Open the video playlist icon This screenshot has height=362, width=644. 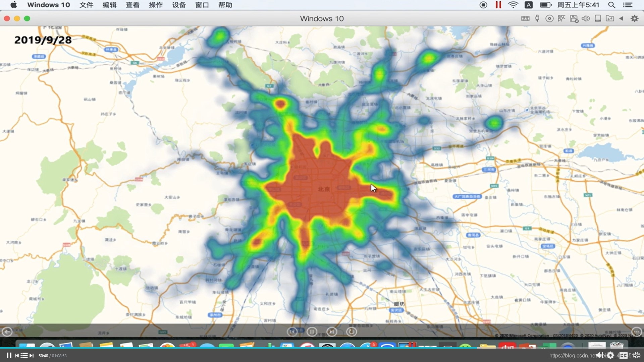tap(24, 355)
